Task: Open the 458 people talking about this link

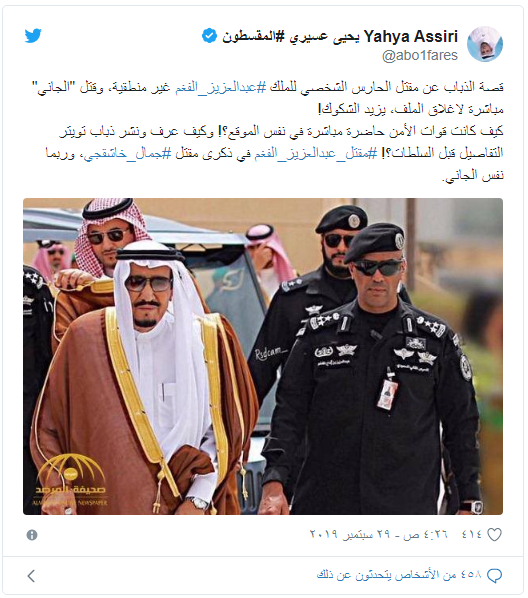Action: (399, 575)
